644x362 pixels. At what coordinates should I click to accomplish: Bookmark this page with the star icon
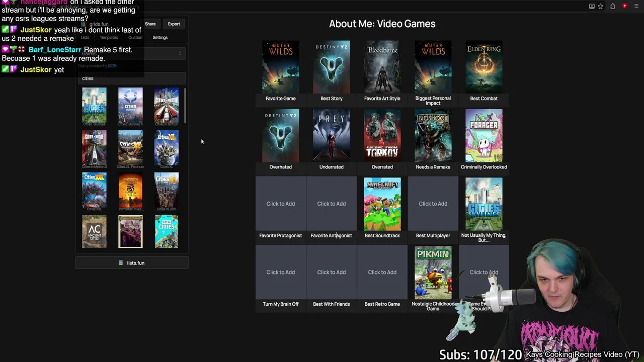601,6
